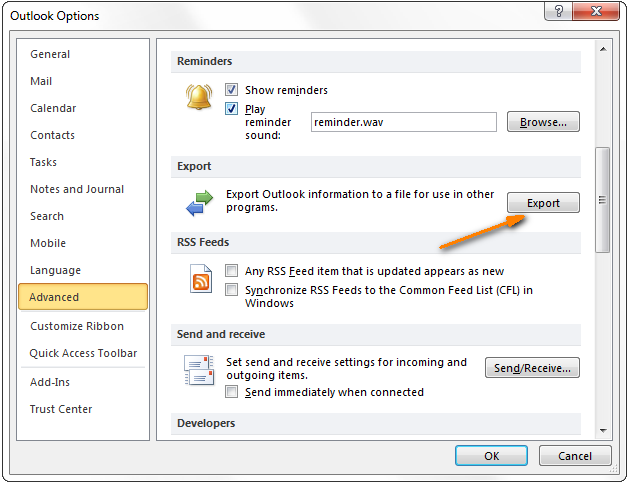629x485 pixels.
Task: Switch to the Tasks options
Action: point(43,162)
